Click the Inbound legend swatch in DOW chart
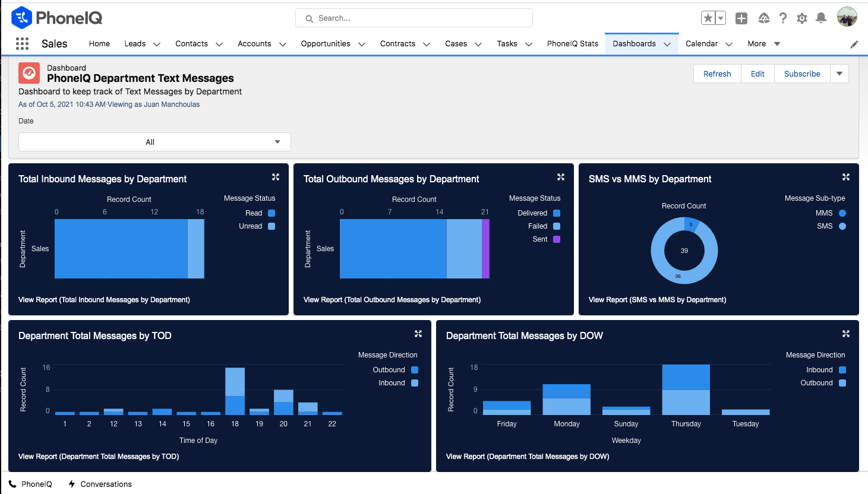Image resolution: width=868 pixels, height=494 pixels. pos(842,370)
